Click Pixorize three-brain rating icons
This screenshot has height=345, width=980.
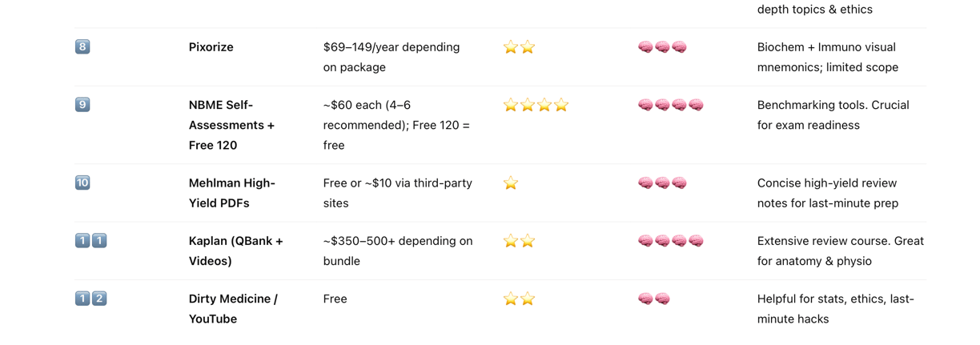662,47
